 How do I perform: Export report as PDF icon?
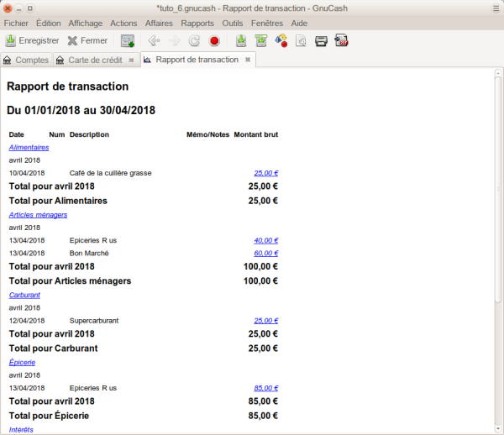tap(341, 41)
